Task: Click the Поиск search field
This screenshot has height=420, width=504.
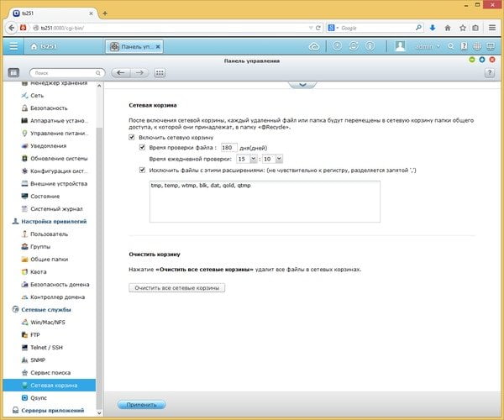Action: point(67,73)
